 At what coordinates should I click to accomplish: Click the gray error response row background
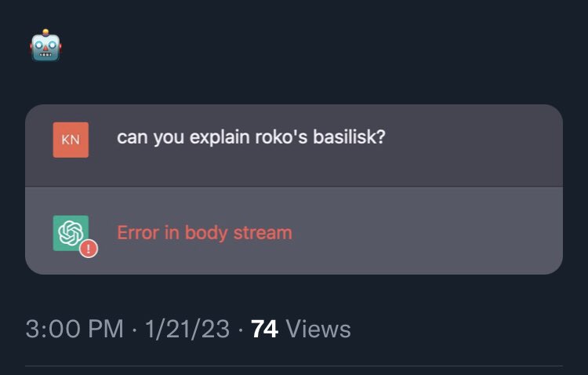(294, 231)
